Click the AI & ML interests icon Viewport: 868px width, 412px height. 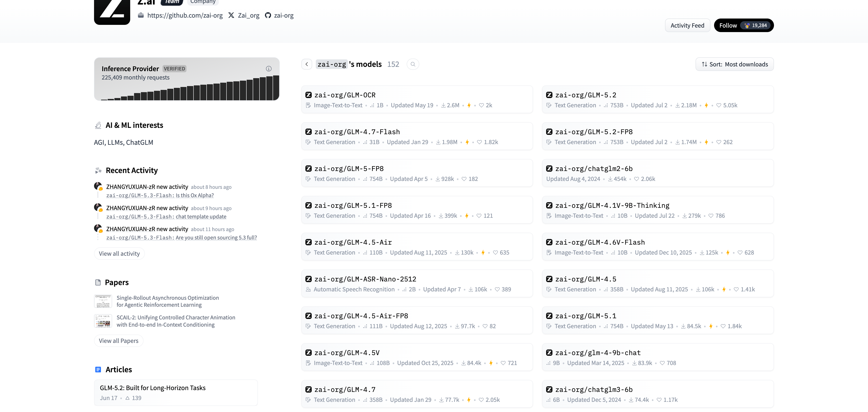point(98,126)
